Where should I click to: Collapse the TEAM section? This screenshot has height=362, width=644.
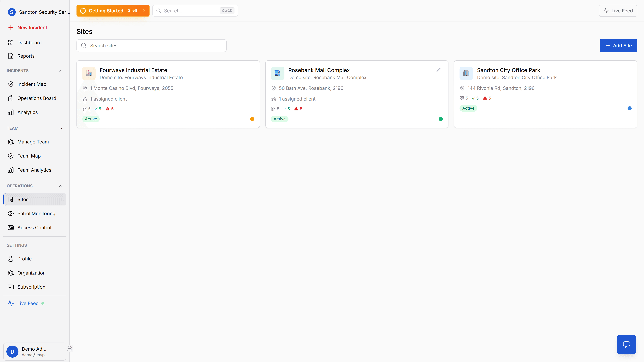click(x=61, y=128)
